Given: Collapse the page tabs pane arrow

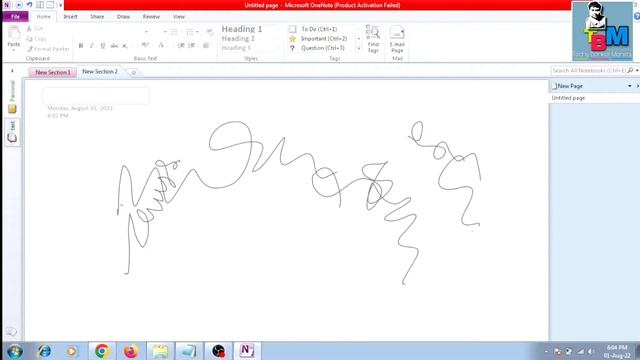Looking at the screenshot, I should [x=637, y=86].
